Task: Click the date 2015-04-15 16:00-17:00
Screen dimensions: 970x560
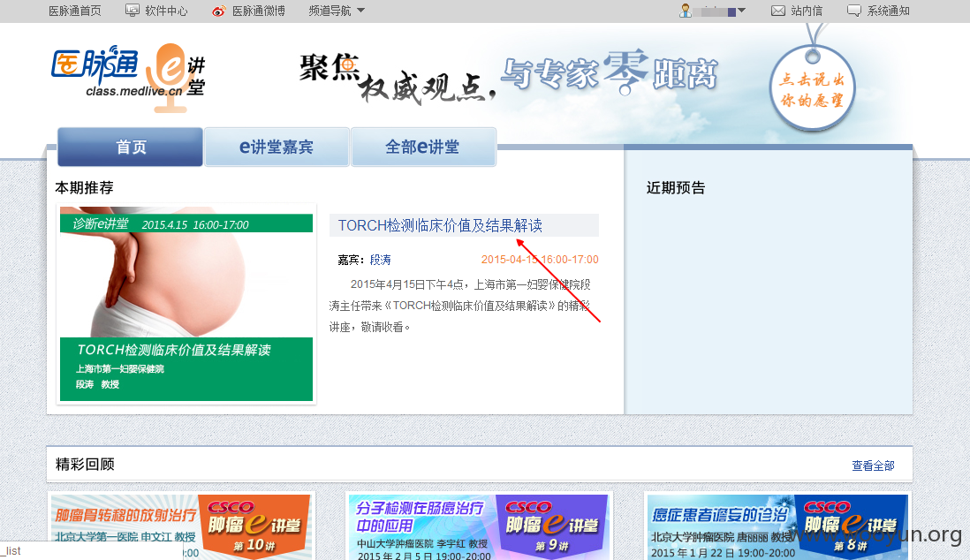Action: click(540, 260)
